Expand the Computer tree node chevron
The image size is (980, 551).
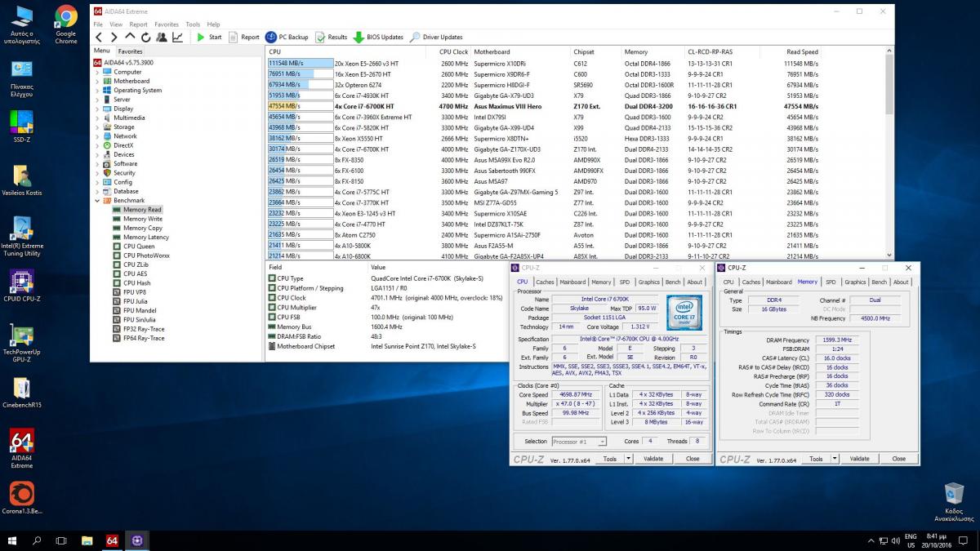pos(97,72)
